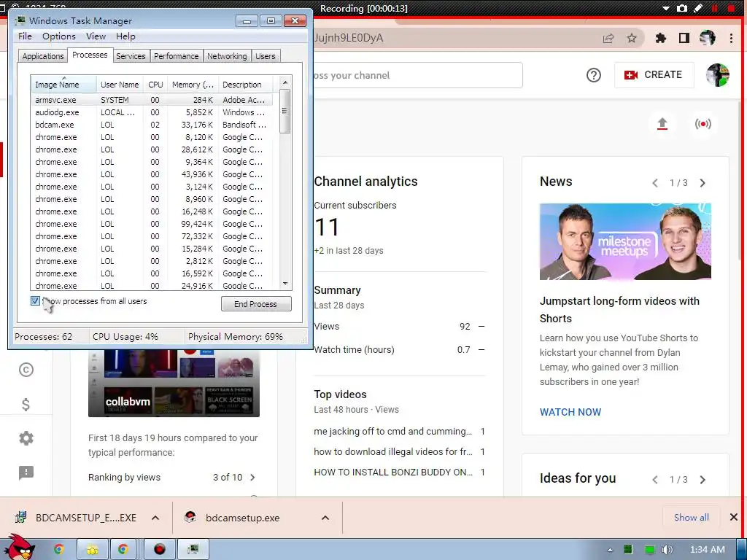
Task: Toggle Show processes from all users checkbox
Action: 35,300
